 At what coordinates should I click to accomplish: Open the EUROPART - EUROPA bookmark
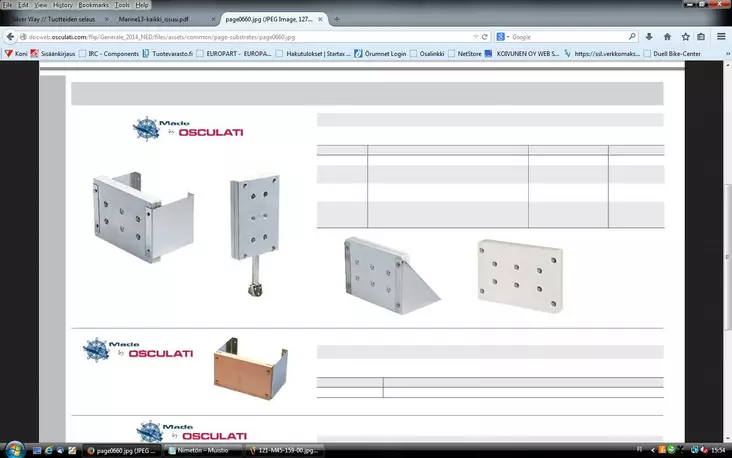click(234, 54)
